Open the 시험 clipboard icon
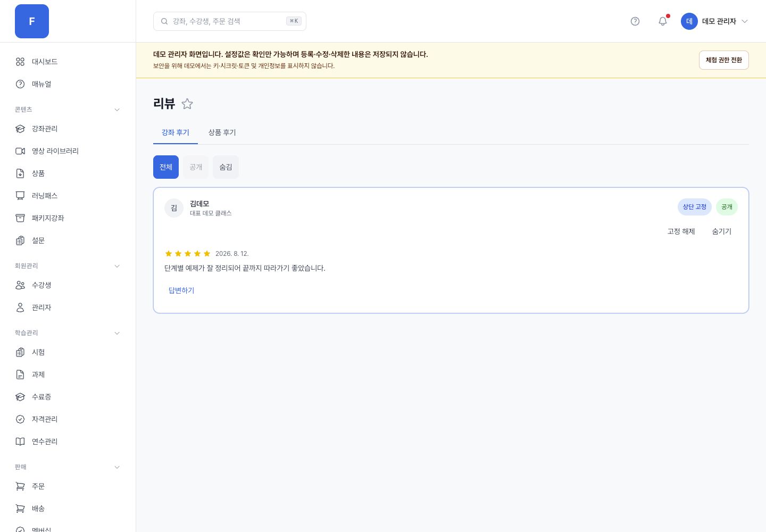 [20, 352]
